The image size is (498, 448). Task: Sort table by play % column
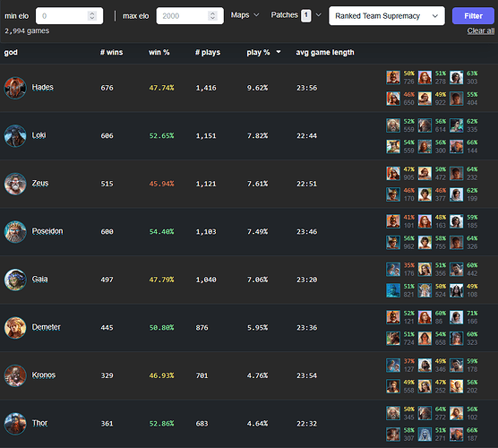click(x=258, y=53)
